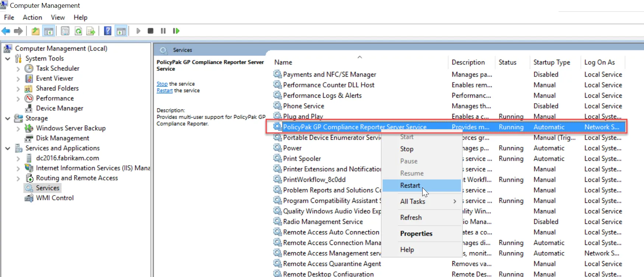Click the Export List toolbar icon
The height and width of the screenshot is (277, 644).
click(x=91, y=31)
